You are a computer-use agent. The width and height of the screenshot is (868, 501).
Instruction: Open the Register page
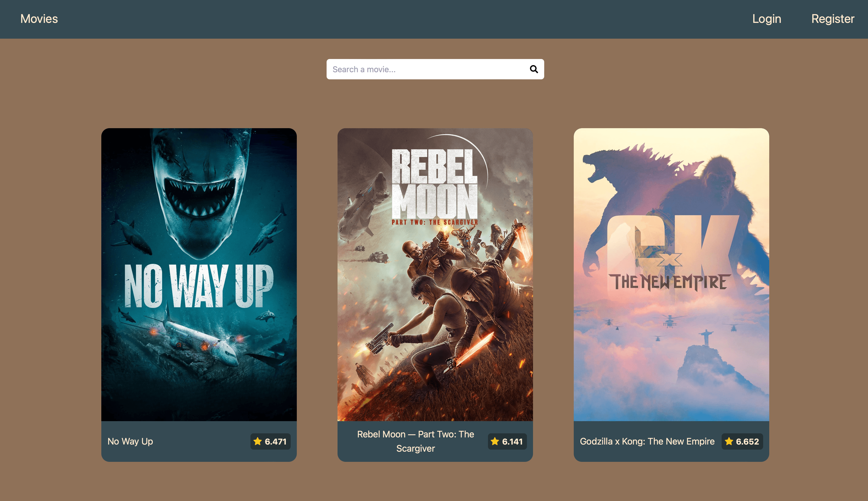point(833,19)
